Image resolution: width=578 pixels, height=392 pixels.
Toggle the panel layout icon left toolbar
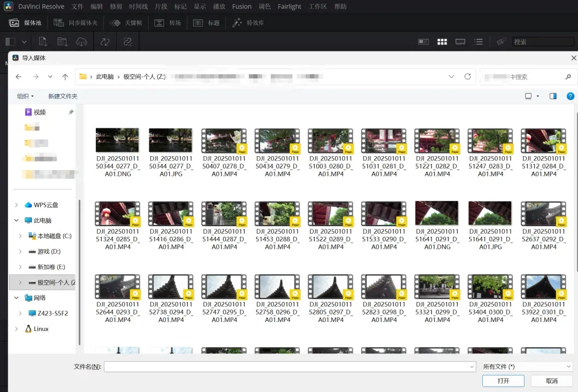[x=10, y=42]
